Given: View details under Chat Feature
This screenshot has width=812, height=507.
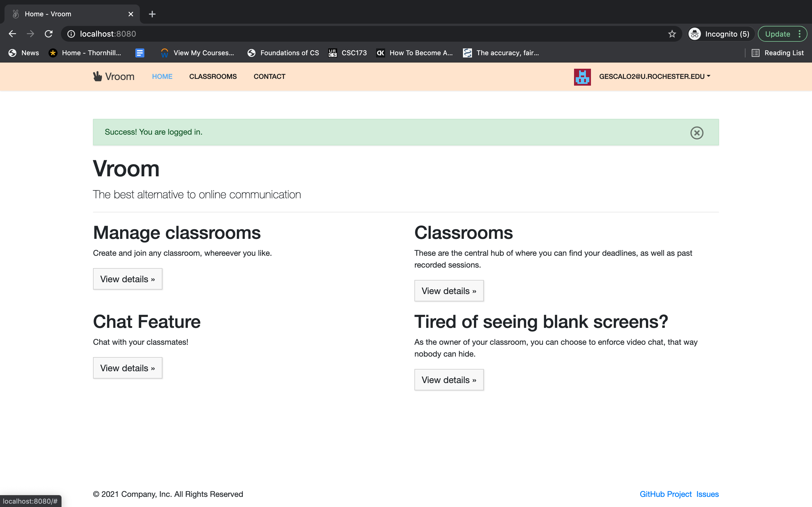Looking at the screenshot, I should pyautogui.click(x=127, y=368).
